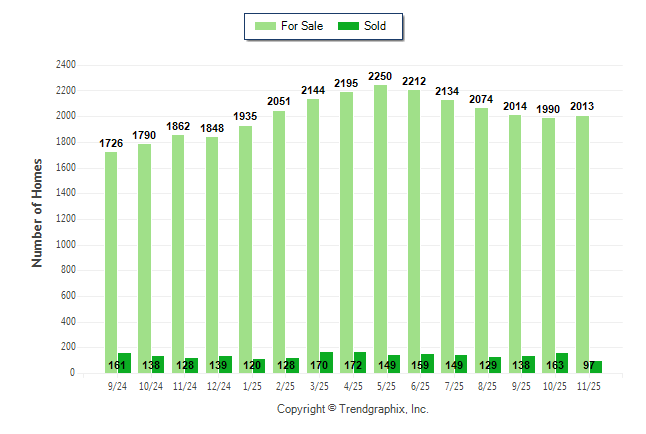
Task: Click the For Sale legend color swatch
Action: tap(266, 26)
